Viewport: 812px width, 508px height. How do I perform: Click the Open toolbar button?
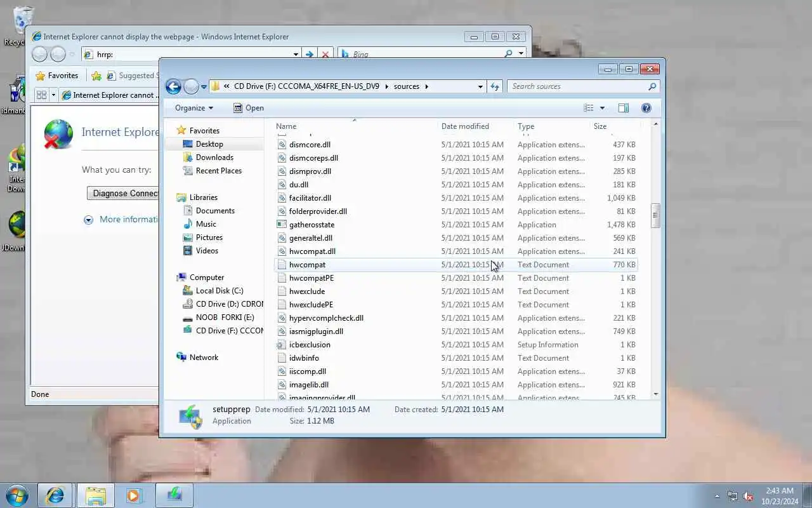click(x=249, y=108)
